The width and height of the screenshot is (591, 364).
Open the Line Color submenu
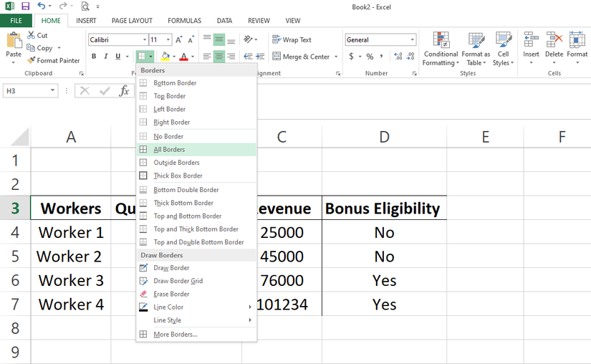tap(196, 307)
